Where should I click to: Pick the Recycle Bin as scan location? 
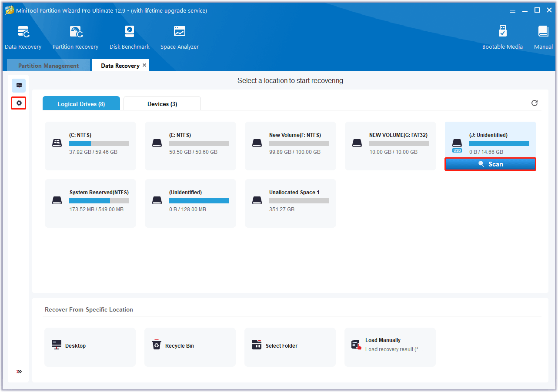coord(190,345)
